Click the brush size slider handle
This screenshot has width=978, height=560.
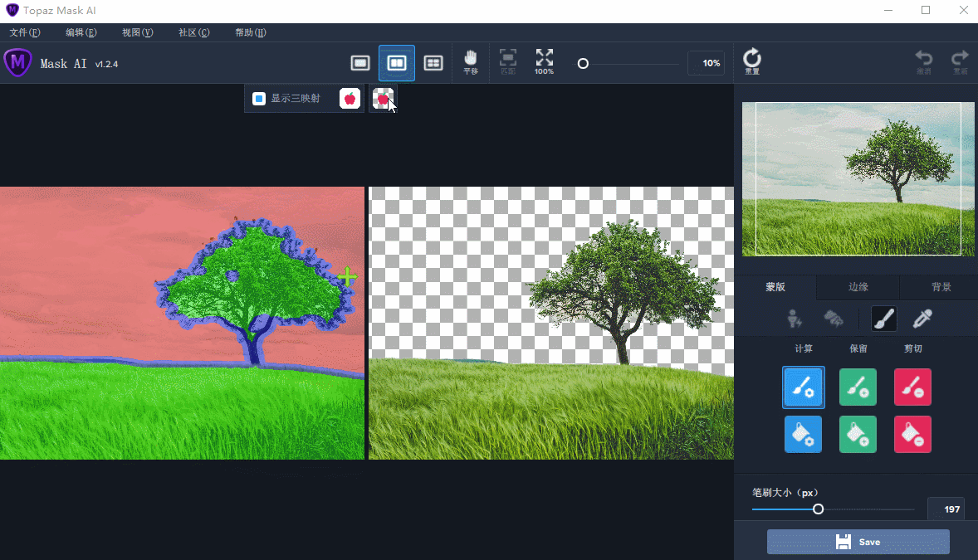818,509
